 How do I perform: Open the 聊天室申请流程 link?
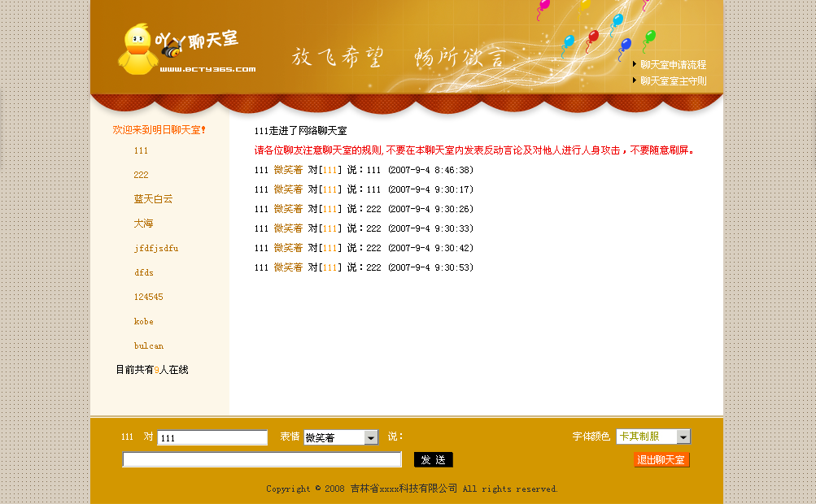673,65
